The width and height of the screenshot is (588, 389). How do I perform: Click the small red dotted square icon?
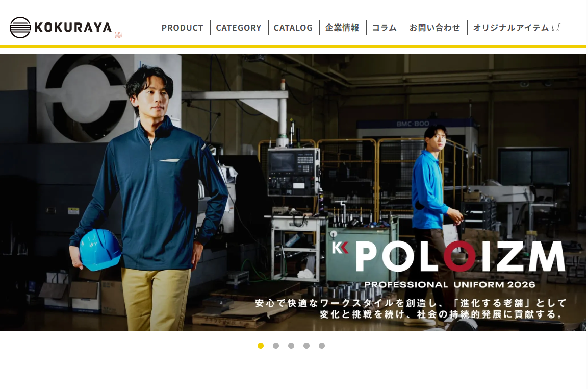pos(118,35)
